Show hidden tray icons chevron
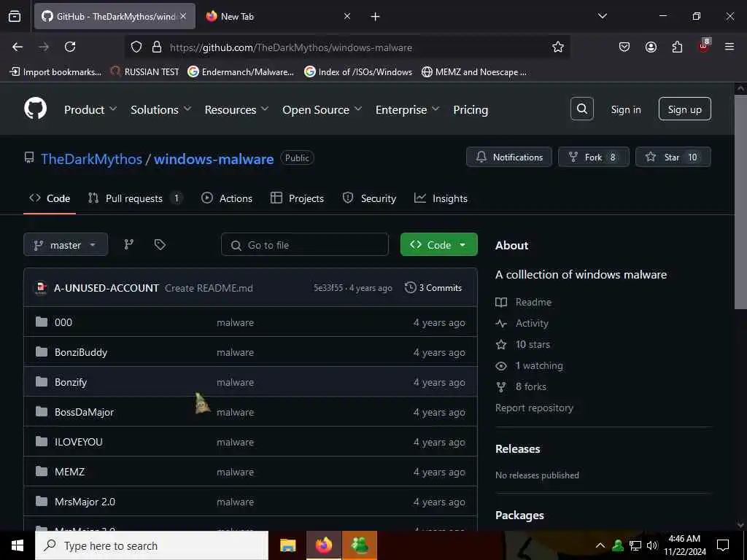Screen dimensions: 747x560 coord(600,545)
